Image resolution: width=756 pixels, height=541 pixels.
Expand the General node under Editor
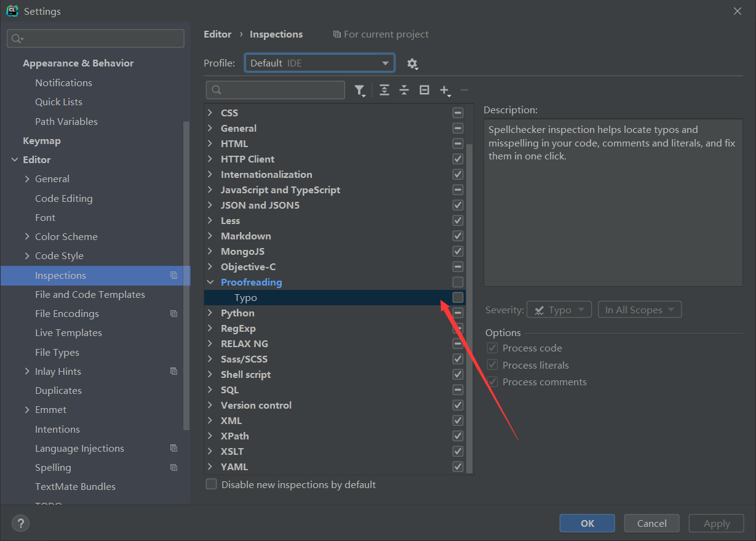27,178
